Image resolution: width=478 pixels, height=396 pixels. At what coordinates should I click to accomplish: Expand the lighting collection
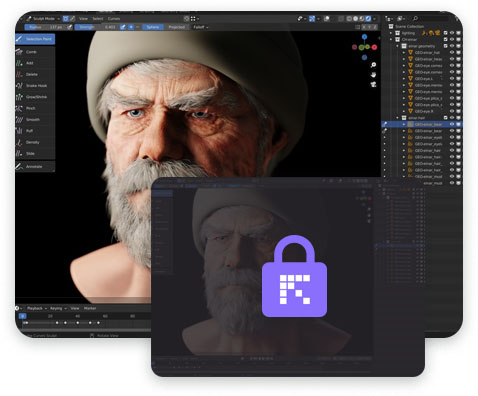391,33
